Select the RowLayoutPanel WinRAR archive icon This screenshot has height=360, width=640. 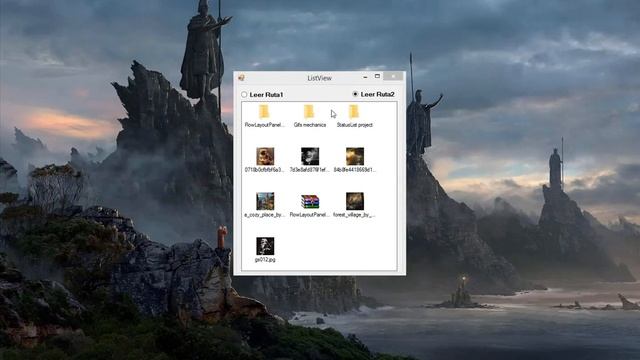310,202
